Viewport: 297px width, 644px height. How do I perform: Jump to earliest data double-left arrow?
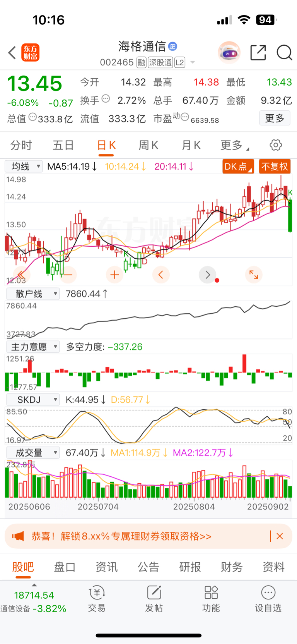click(x=22, y=275)
